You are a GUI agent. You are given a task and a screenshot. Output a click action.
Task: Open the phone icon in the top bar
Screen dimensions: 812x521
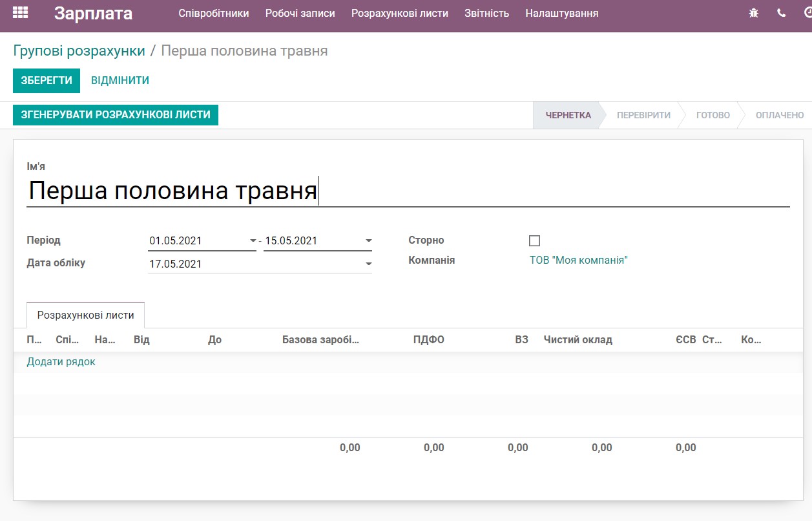(781, 12)
